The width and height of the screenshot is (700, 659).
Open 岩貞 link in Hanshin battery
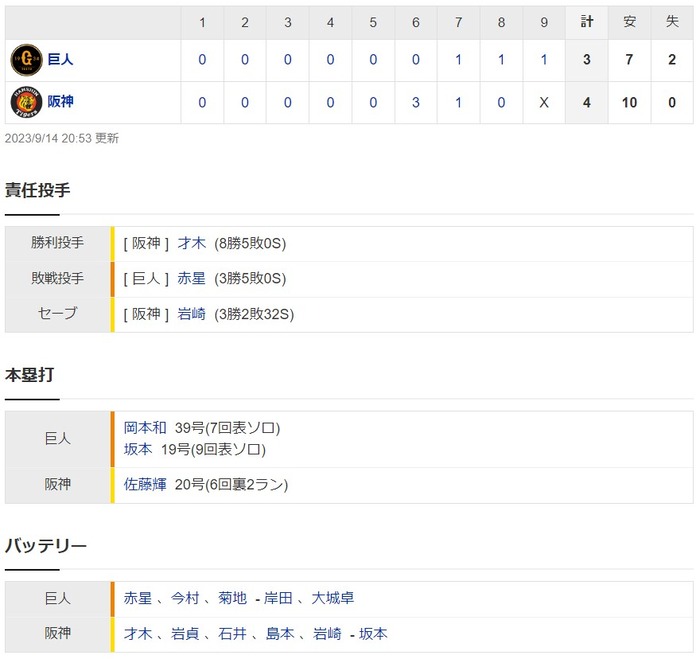(183, 634)
